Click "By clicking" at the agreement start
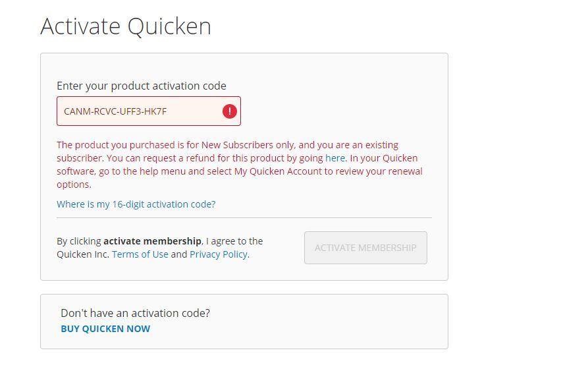Screen dimensions: 588x367 (x=79, y=241)
